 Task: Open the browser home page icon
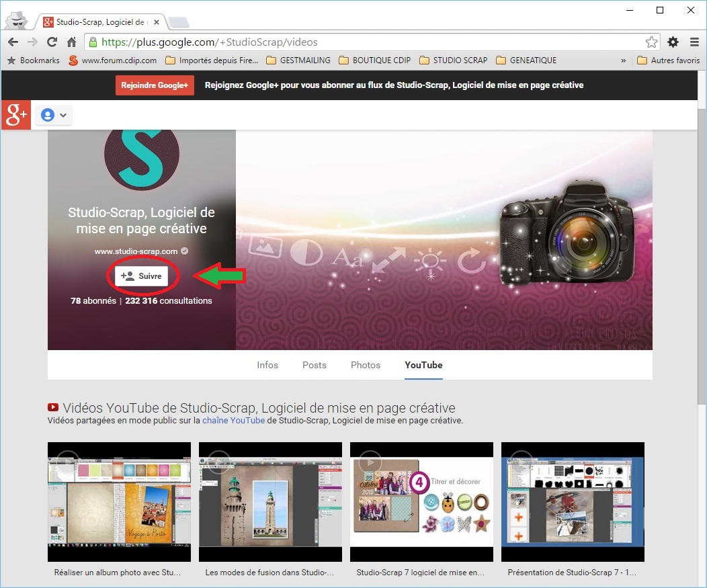point(71,42)
